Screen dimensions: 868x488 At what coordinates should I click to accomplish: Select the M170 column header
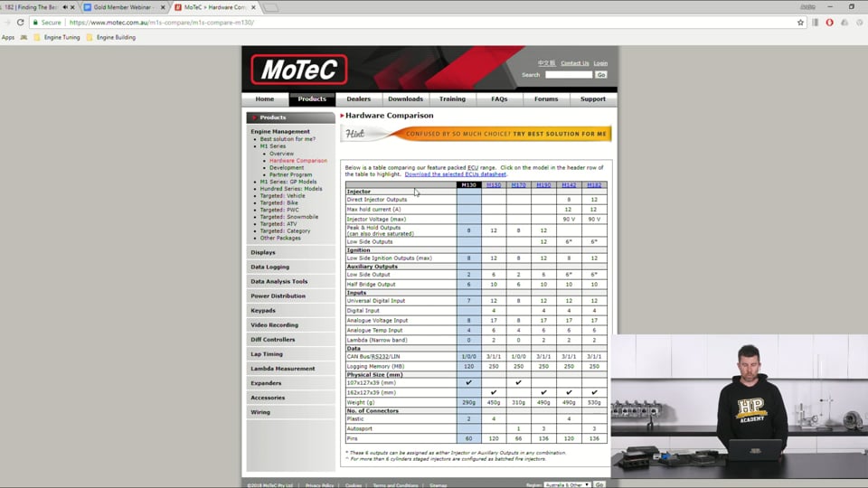(x=519, y=184)
